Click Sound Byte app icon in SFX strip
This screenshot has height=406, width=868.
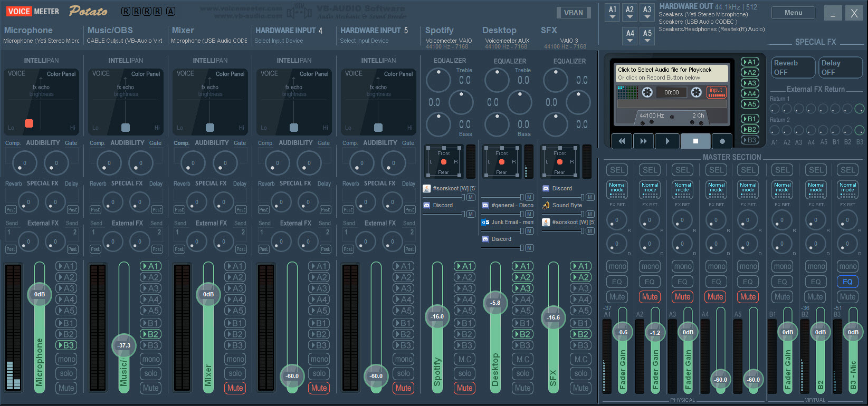[546, 205]
